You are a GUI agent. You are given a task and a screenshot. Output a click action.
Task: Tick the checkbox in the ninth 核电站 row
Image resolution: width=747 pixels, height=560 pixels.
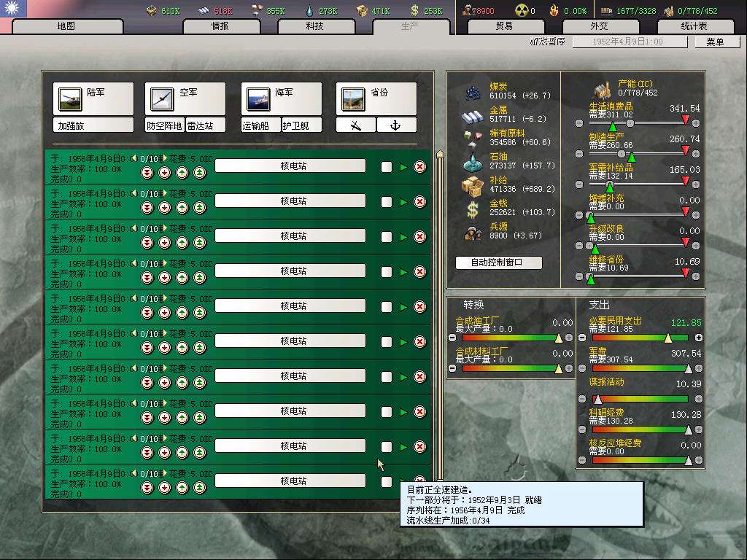(x=387, y=447)
